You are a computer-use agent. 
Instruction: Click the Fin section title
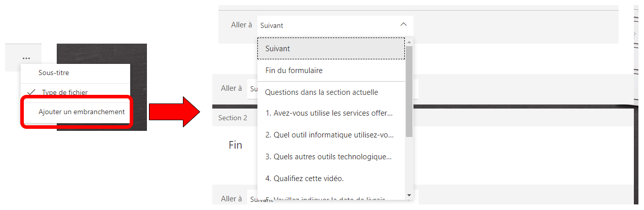[x=236, y=145]
